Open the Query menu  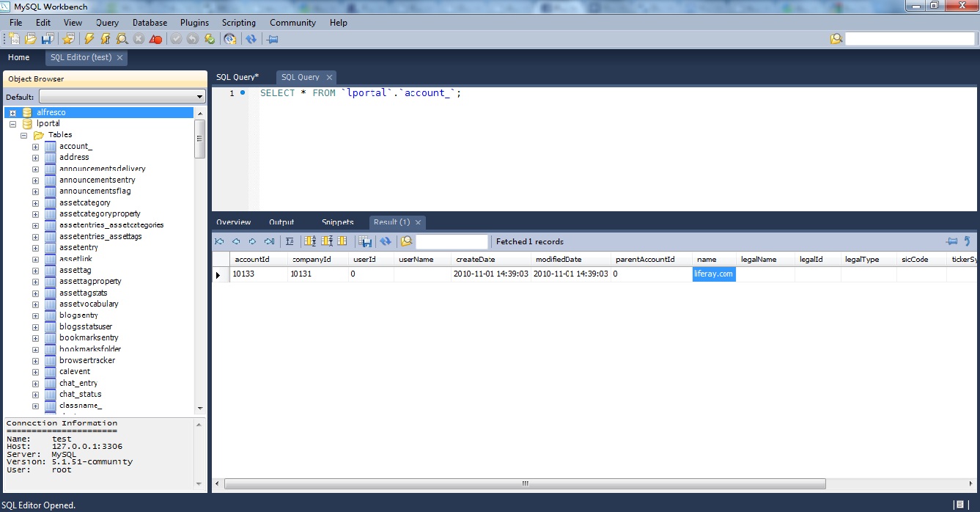point(107,23)
